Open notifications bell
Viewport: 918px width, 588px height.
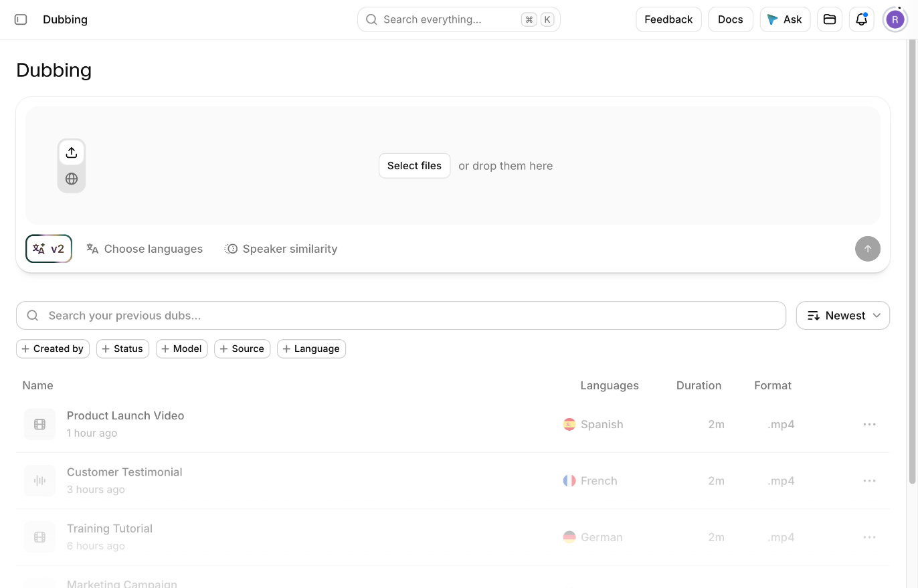coord(862,19)
